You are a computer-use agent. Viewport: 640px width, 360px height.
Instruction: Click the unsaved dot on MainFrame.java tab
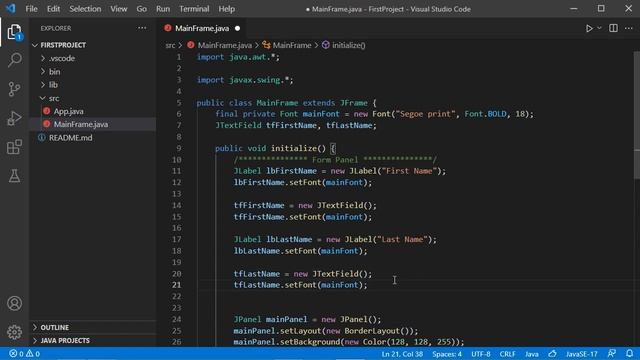[x=237, y=29]
